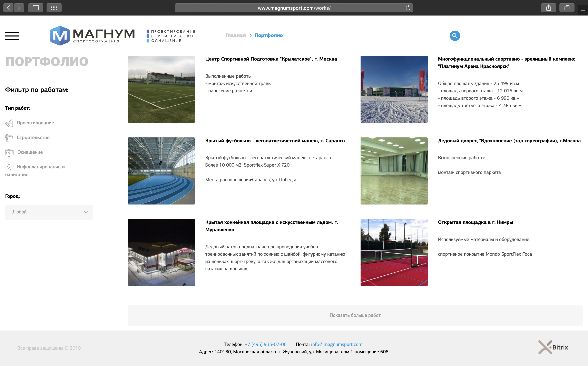The width and height of the screenshot is (588, 367).
Task: Open tab overview grid icon
Action: 54,8
